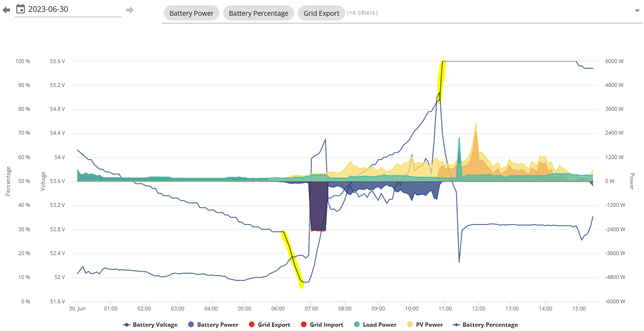
Task: Expand the series selector dropdown arrow
Action: (637, 11)
